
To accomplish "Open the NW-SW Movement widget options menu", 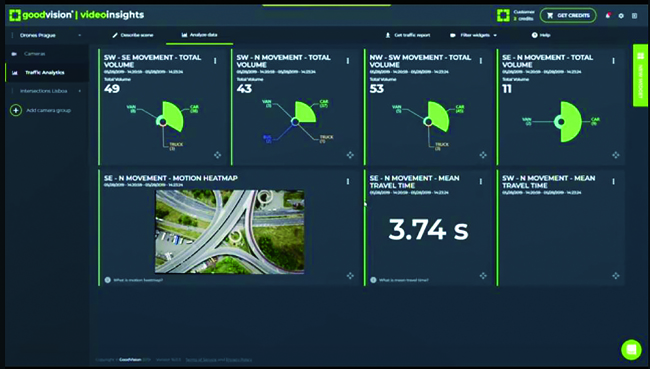I will (481, 61).
